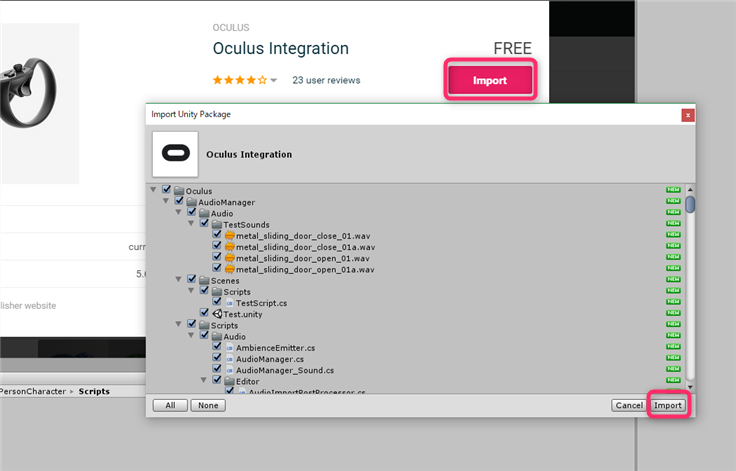Uncheck metal_sliding_door_open_01a.wav checkbox

click(217, 268)
